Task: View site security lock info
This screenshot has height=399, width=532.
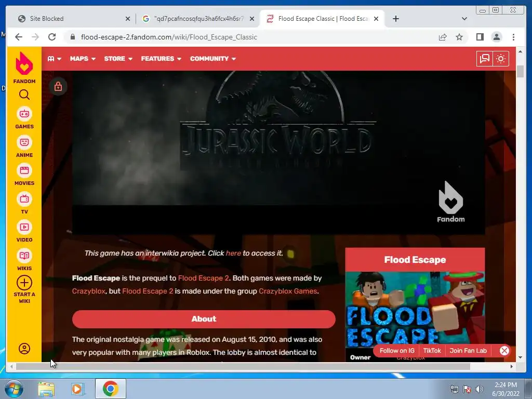Action: coord(72,37)
